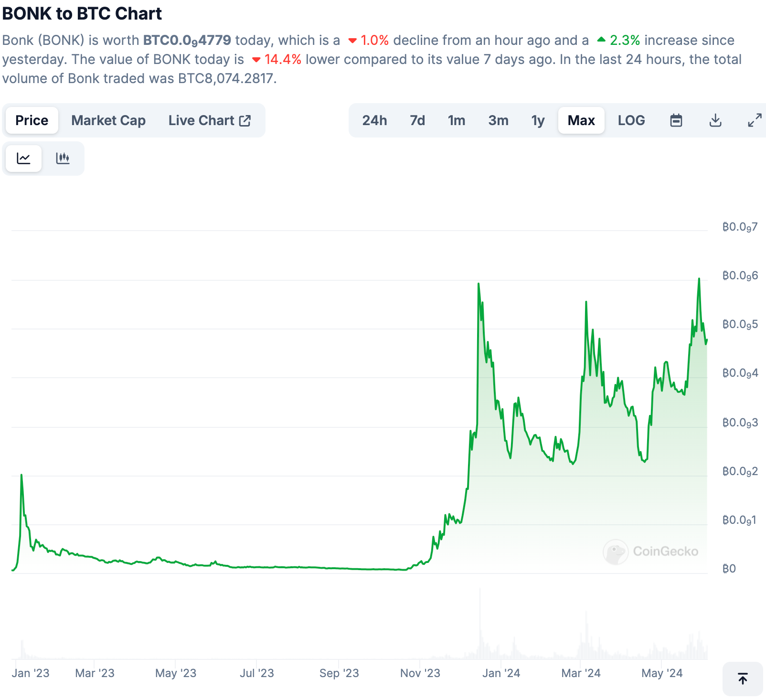Download the chart data

click(715, 120)
